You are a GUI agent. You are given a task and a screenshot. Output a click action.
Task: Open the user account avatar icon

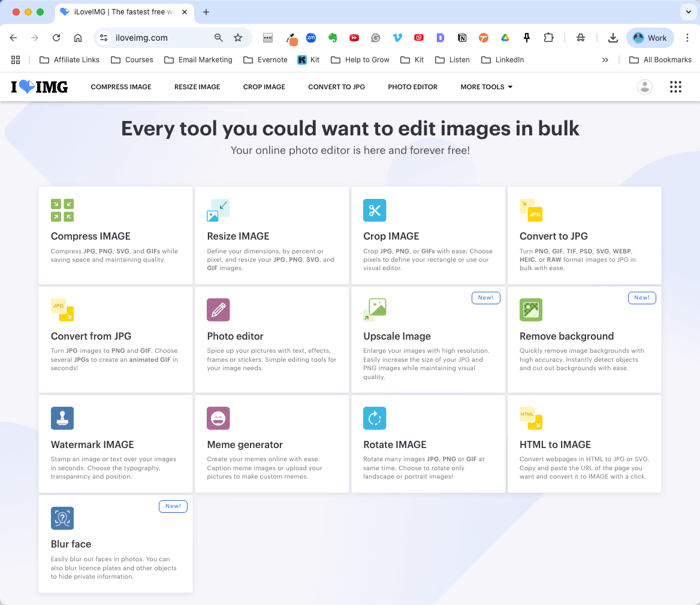click(645, 86)
